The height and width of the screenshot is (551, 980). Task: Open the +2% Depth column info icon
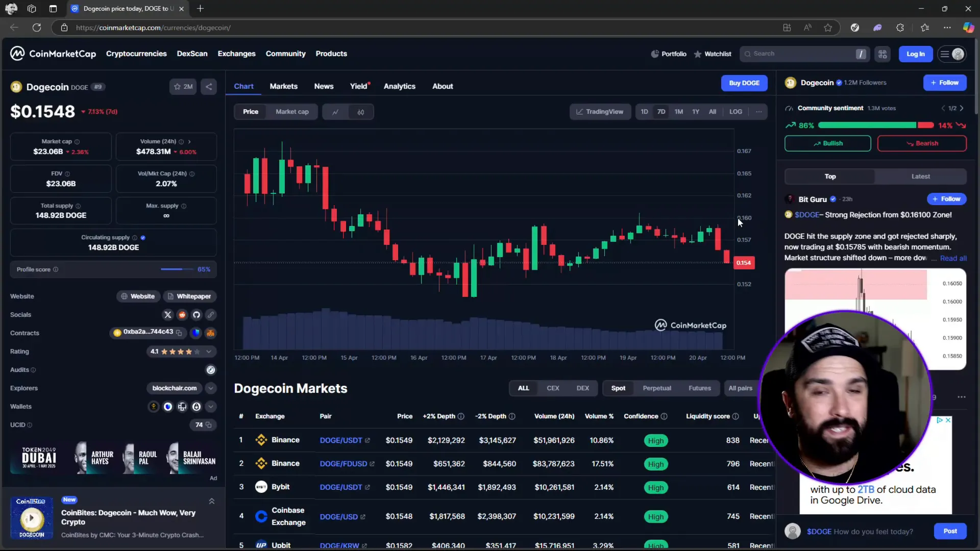coord(461,416)
